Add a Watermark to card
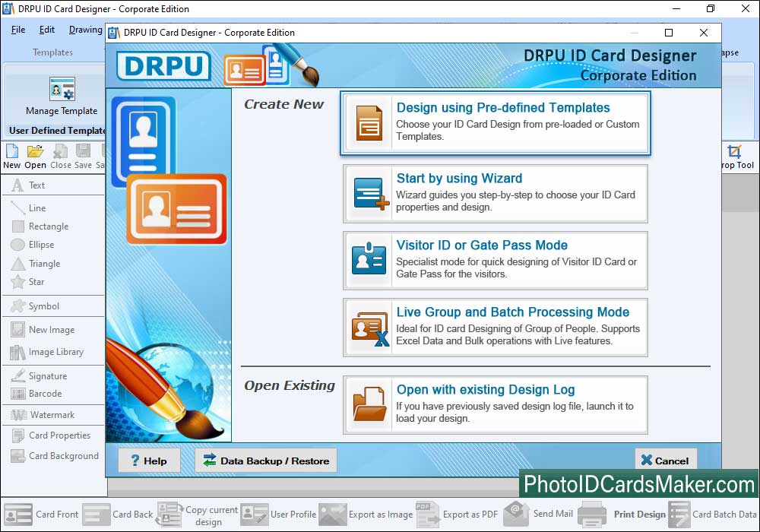Screen dimensions: 760x532 43,415
